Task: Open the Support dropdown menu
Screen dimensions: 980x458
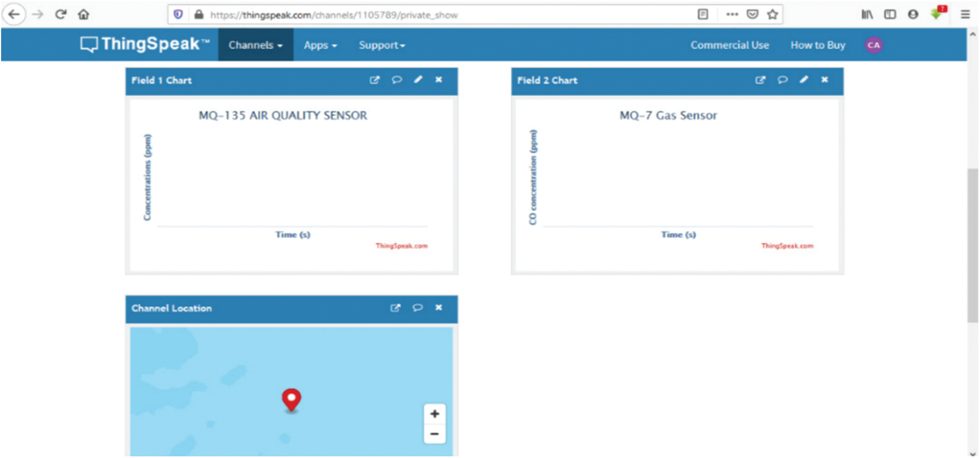Action: pyautogui.click(x=381, y=45)
